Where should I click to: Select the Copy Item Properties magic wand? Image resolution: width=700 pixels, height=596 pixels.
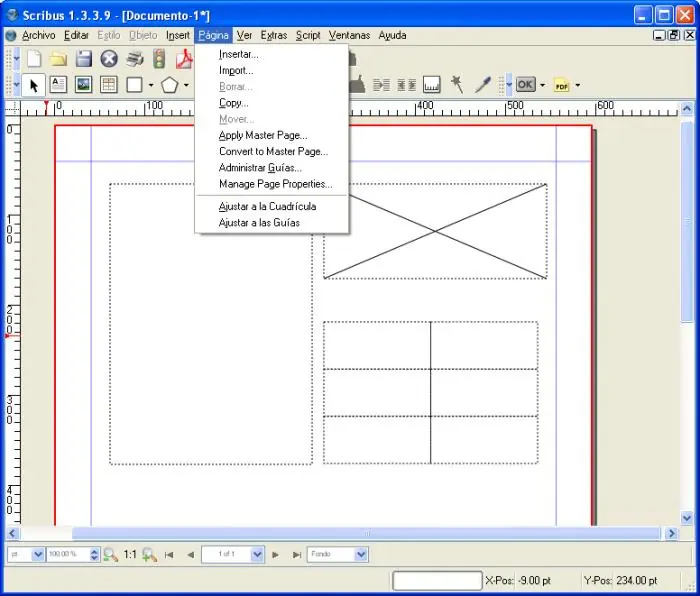[x=457, y=85]
